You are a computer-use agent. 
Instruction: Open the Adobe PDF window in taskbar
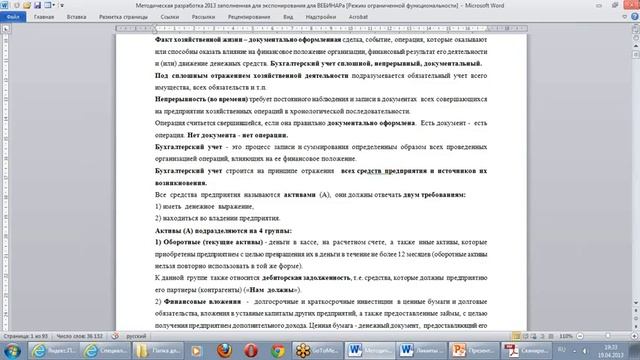(x=527, y=351)
